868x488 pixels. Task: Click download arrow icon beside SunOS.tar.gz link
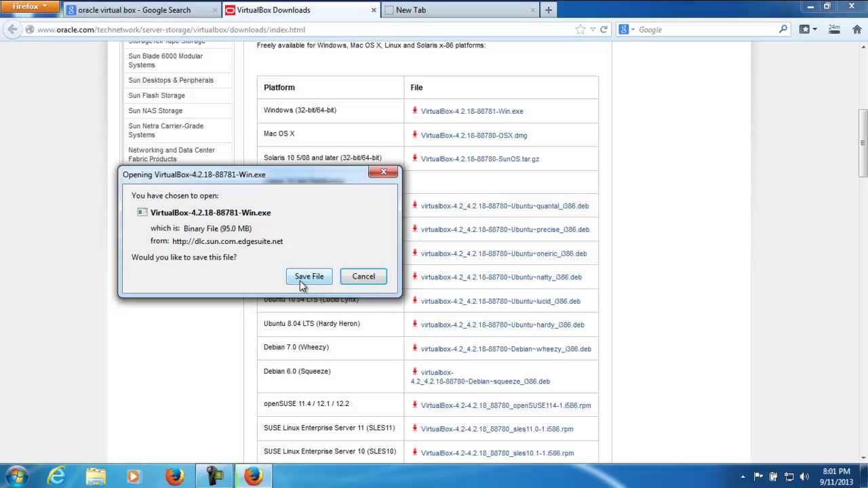414,158
